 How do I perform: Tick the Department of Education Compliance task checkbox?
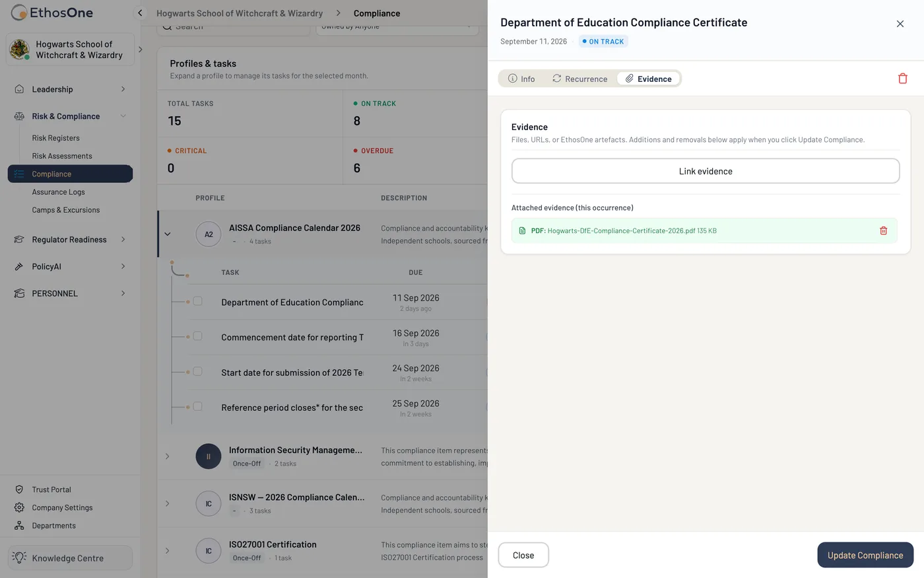click(197, 301)
